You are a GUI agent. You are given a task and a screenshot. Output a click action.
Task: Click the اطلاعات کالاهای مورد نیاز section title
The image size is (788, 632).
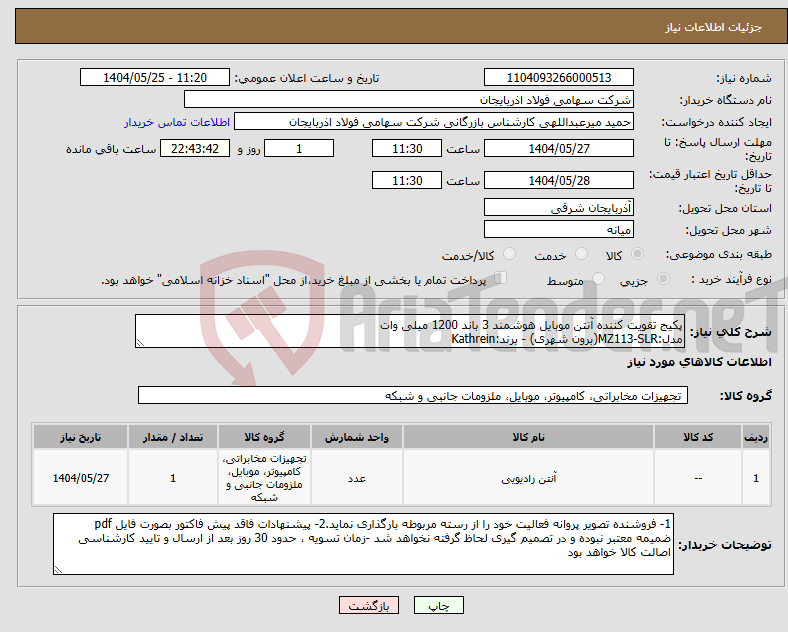[699, 362]
